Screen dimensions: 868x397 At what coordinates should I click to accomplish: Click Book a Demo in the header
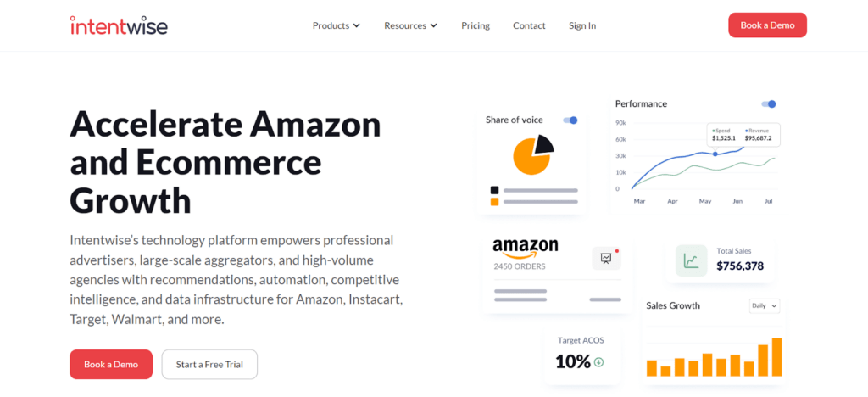tap(767, 25)
